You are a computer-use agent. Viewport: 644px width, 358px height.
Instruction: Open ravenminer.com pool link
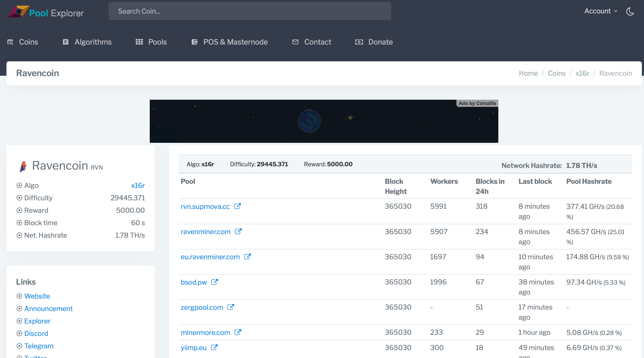[x=206, y=232]
